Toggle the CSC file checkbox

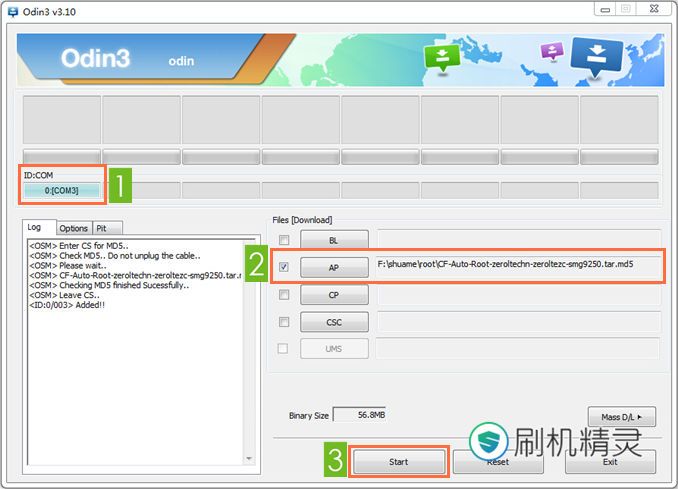click(284, 322)
